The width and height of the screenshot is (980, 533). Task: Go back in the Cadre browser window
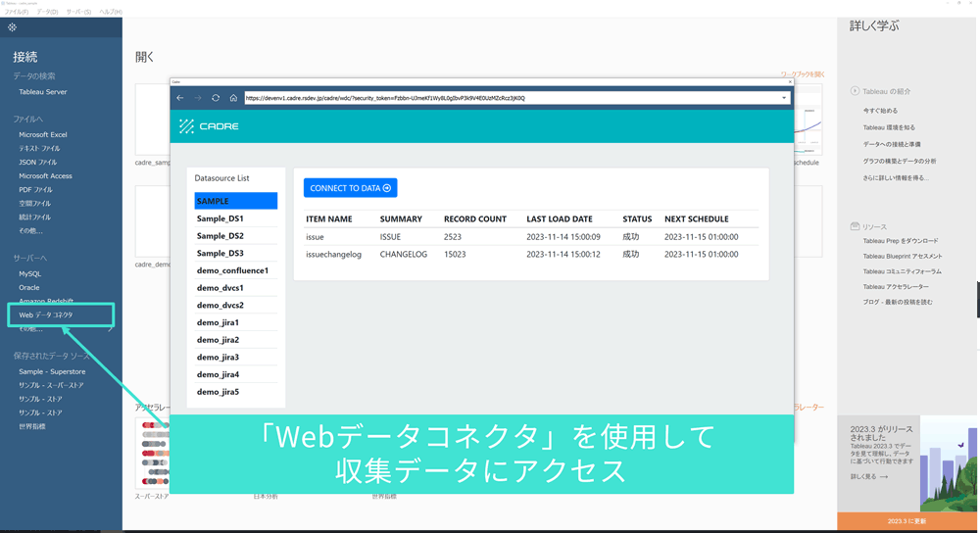(180, 98)
